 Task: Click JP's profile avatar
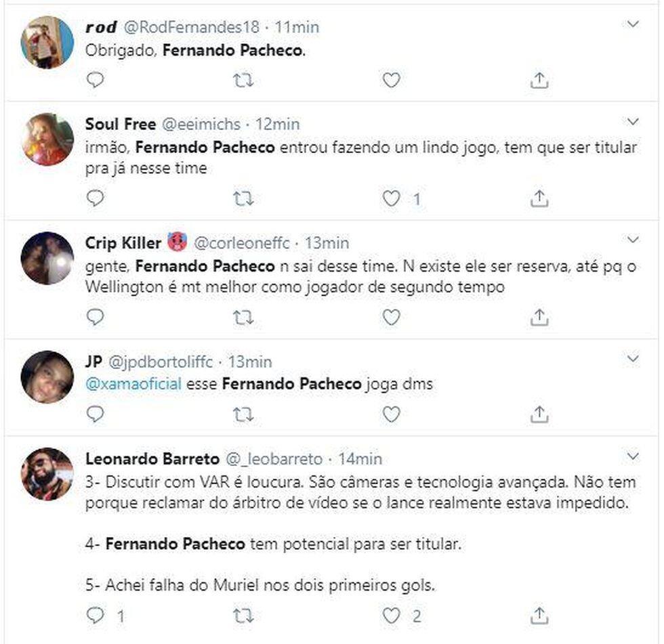47,377
